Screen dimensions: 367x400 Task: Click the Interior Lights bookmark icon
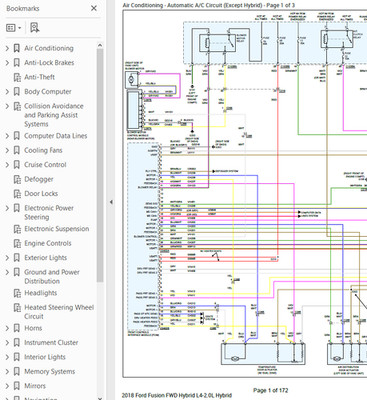point(17,357)
